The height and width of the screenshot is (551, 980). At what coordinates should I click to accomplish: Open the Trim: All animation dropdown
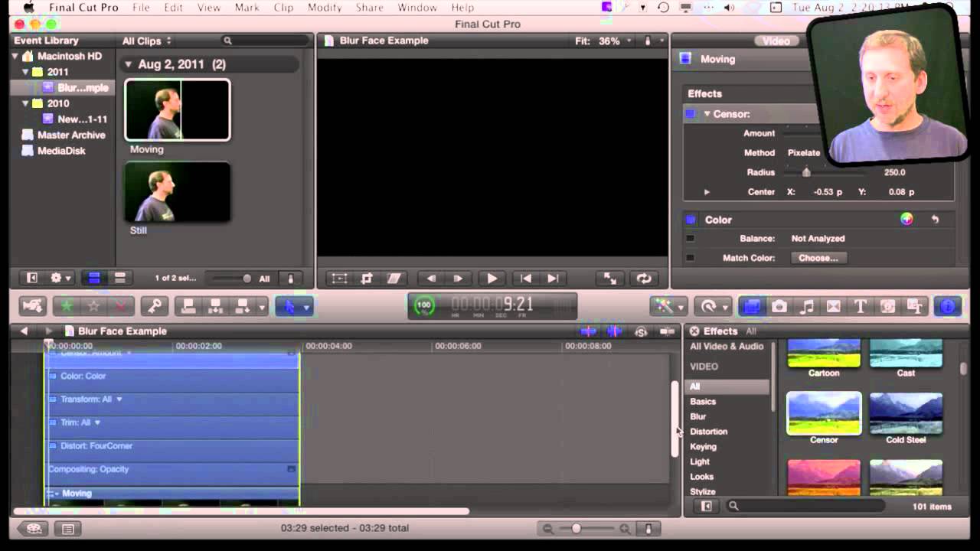[97, 422]
